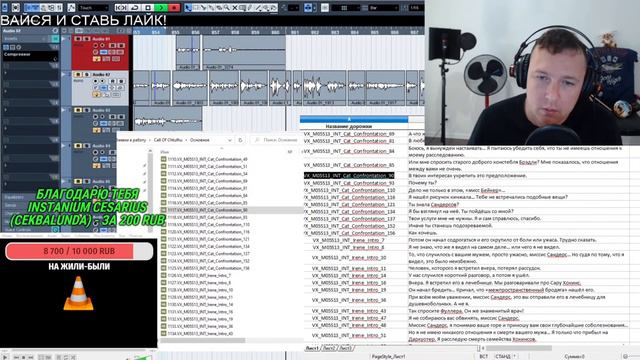Mute the top red Audio 01 track
This screenshot has height=360, width=640.
pos(78,39)
